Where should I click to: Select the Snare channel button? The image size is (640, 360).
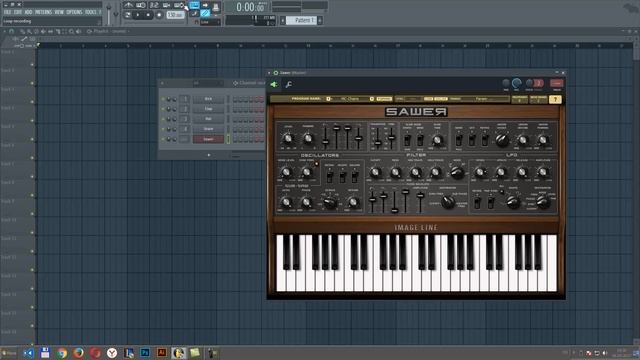tap(208, 129)
